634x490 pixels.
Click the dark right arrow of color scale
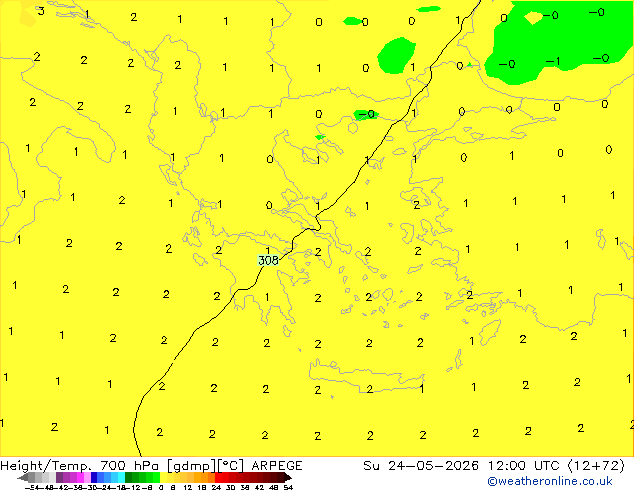(288, 477)
